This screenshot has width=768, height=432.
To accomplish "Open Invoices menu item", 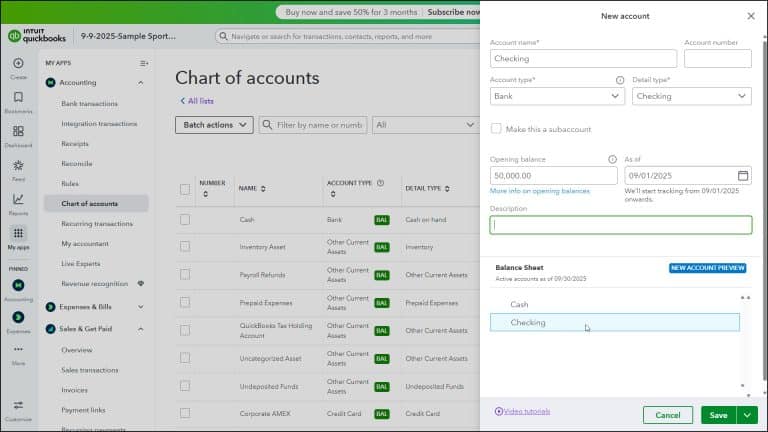I will (74, 390).
